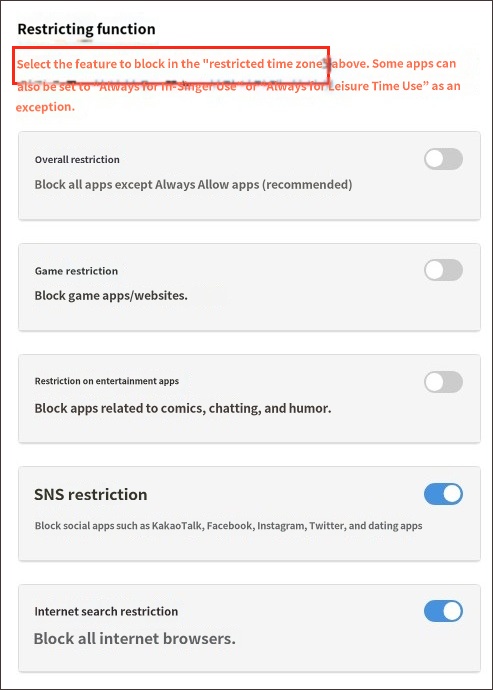Click the Internet search restriction label

pyautogui.click(x=106, y=611)
